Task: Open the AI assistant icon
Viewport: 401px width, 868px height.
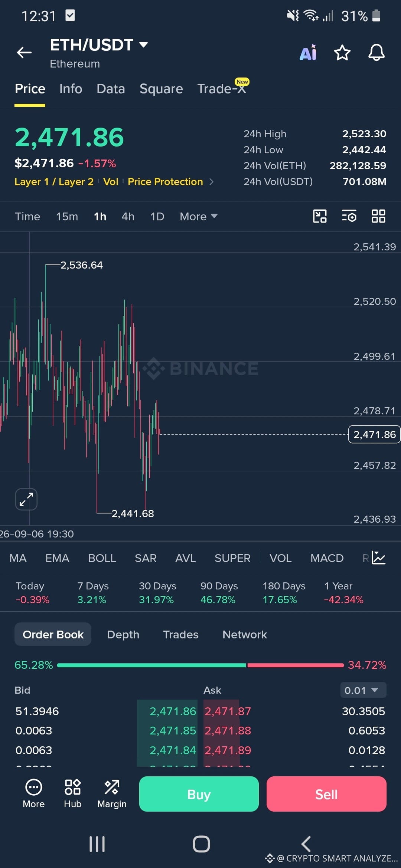Action: coord(308,53)
